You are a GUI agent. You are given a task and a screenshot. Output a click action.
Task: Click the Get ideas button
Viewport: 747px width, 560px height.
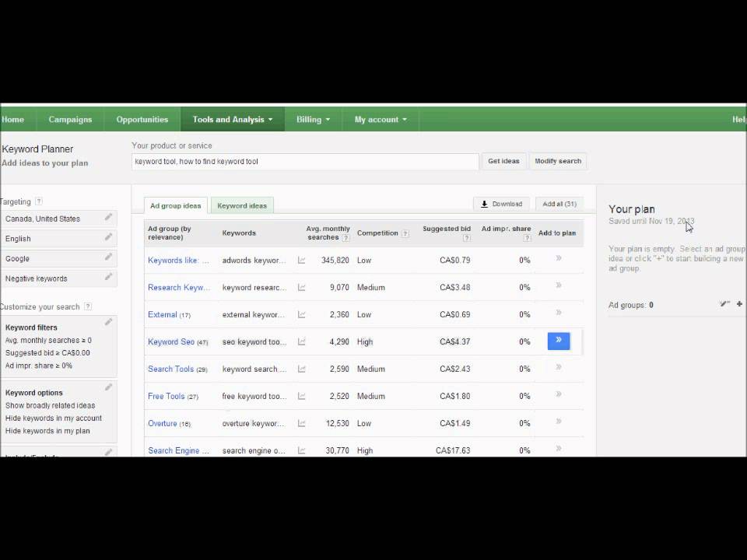[503, 161]
